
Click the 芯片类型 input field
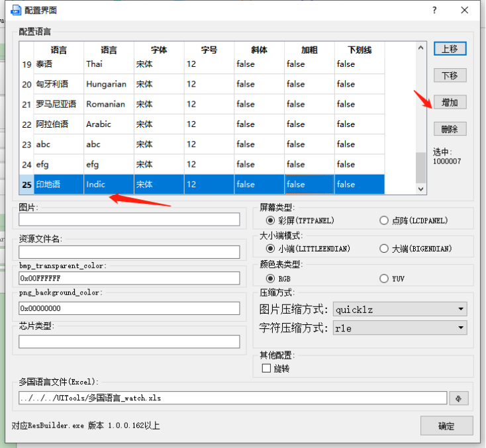point(129,341)
